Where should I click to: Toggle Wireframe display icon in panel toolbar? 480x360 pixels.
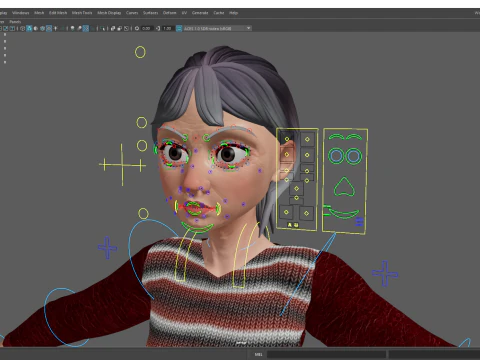click(x=22, y=28)
